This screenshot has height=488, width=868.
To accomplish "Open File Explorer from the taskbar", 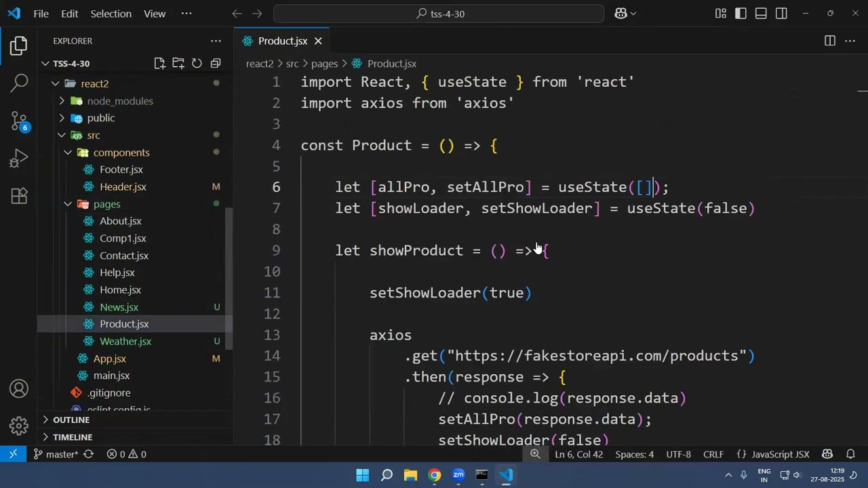I will (x=410, y=475).
